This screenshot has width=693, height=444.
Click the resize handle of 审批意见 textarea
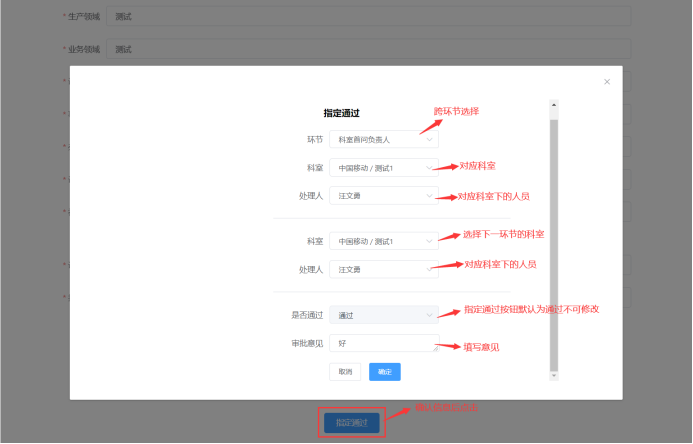(436, 349)
